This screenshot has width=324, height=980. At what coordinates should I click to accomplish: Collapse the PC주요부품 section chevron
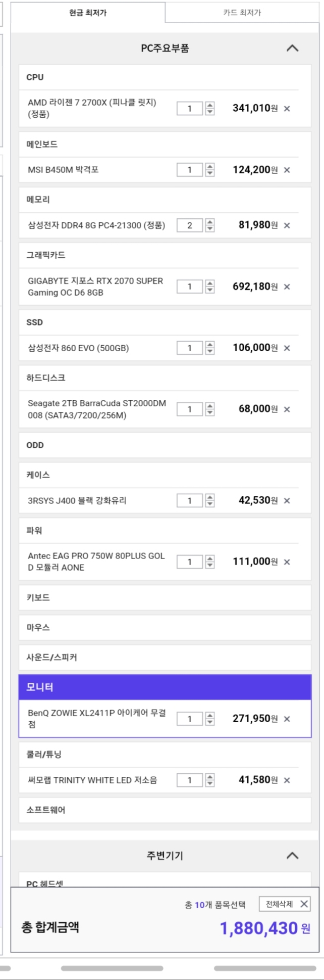pos(292,49)
